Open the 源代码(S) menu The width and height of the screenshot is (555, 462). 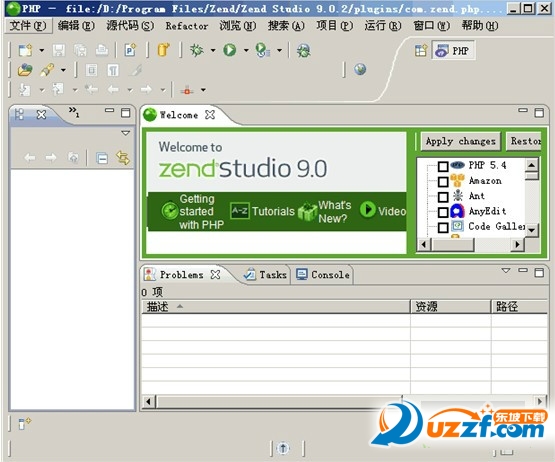[x=130, y=26]
